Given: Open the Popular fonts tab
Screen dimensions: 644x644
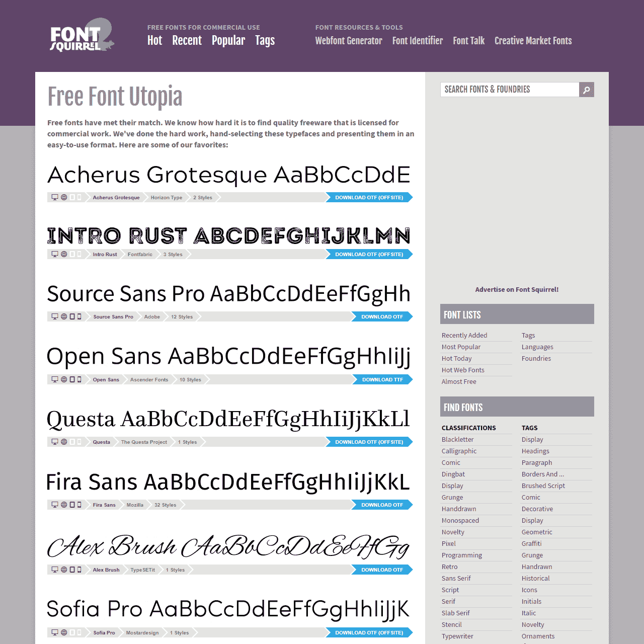Looking at the screenshot, I should click(x=228, y=41).
